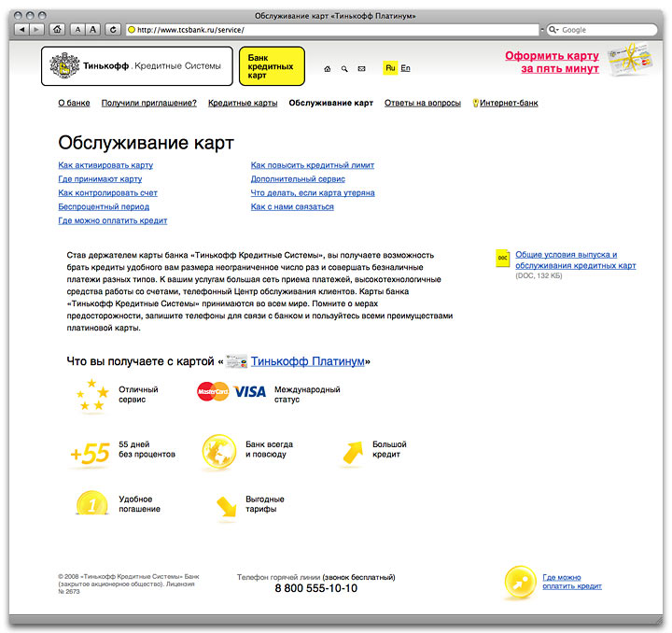This screenshot has height=633, width=672.
Task: Open 'Ответы на вопросы' navigation item
Action: point(422,103)
